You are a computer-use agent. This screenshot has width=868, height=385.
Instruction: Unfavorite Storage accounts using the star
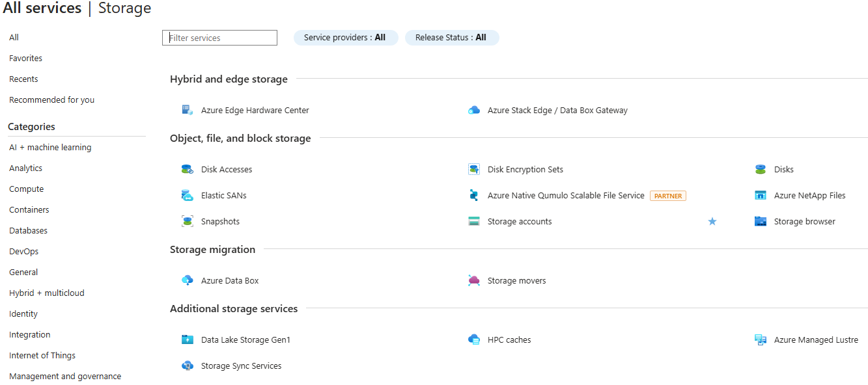[712, 222]
